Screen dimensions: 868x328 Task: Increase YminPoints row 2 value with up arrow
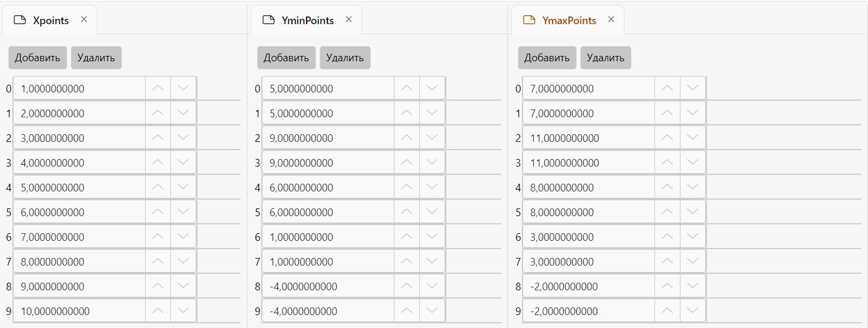(x=407, y=138)
